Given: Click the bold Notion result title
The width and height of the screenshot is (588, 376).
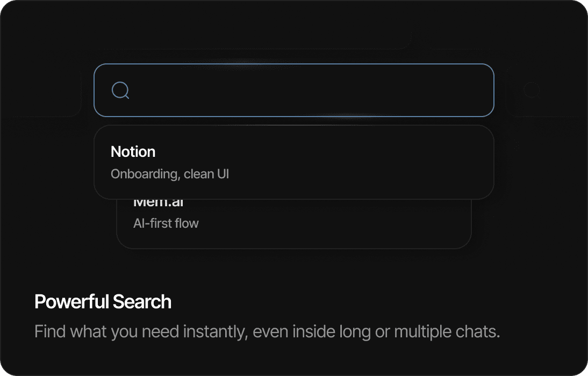Looking at the screenshot, I should pyautogui.click(x=133, y=151).
